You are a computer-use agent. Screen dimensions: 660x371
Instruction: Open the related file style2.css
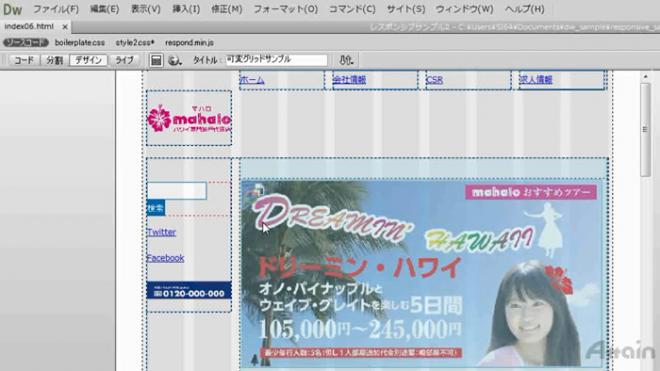(135, 43)
